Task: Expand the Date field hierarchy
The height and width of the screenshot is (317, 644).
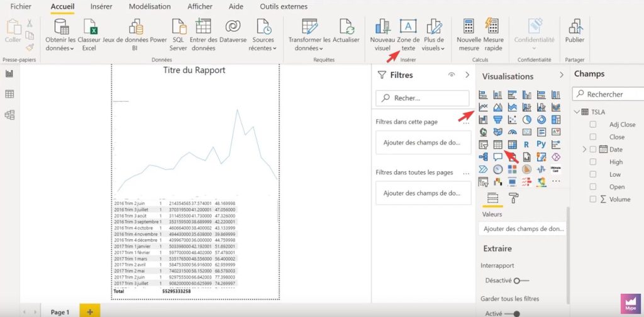Action: tap(584, 150)
